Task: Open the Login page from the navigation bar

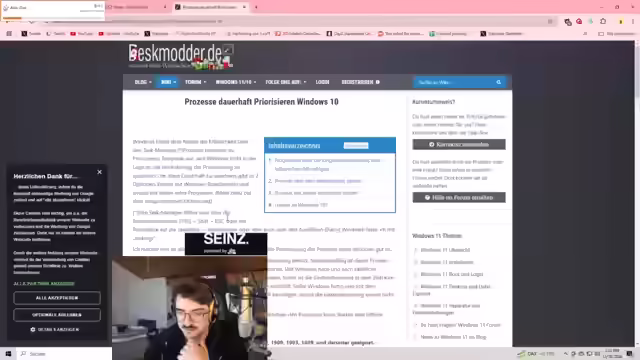Action: coord(322,82)
